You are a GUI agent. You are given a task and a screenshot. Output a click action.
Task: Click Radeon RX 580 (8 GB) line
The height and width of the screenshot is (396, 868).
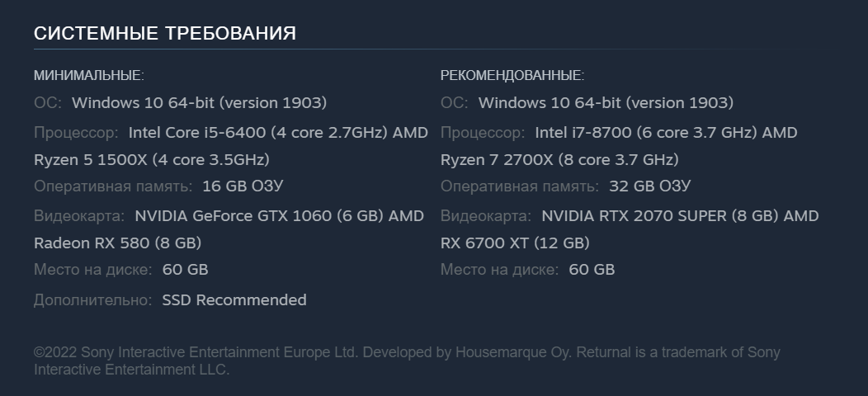tap(117, 243)
